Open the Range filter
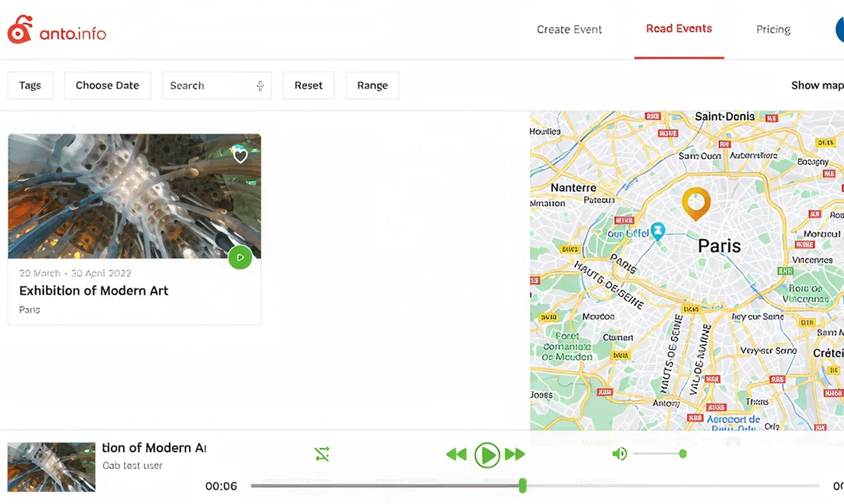 [x=372, y=86]
